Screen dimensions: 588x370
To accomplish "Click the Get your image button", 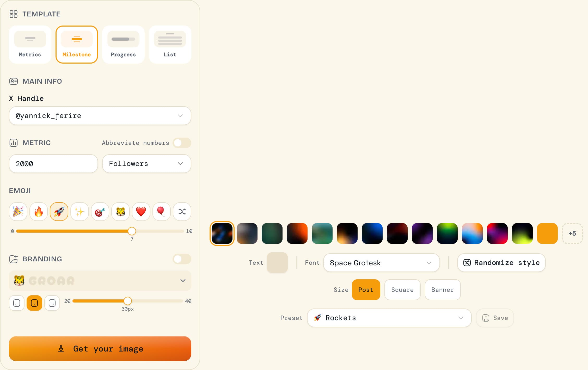I will point(100,349).
